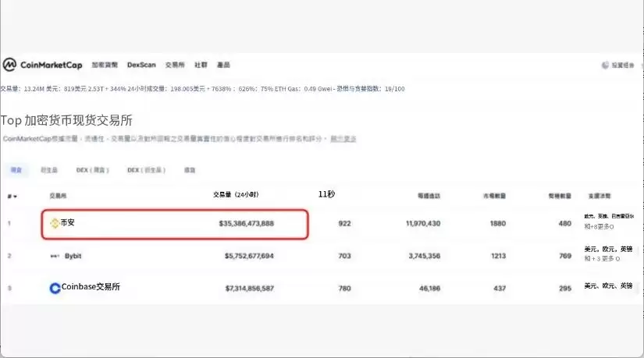
Task: Click the Coinbase exchange logo icon
Action: [x=55, y=288]
